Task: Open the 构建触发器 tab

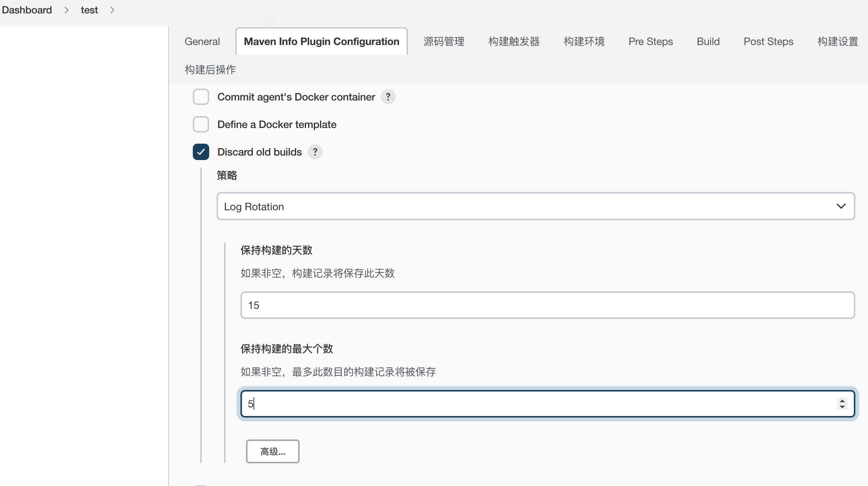Action: pos(514,41)
